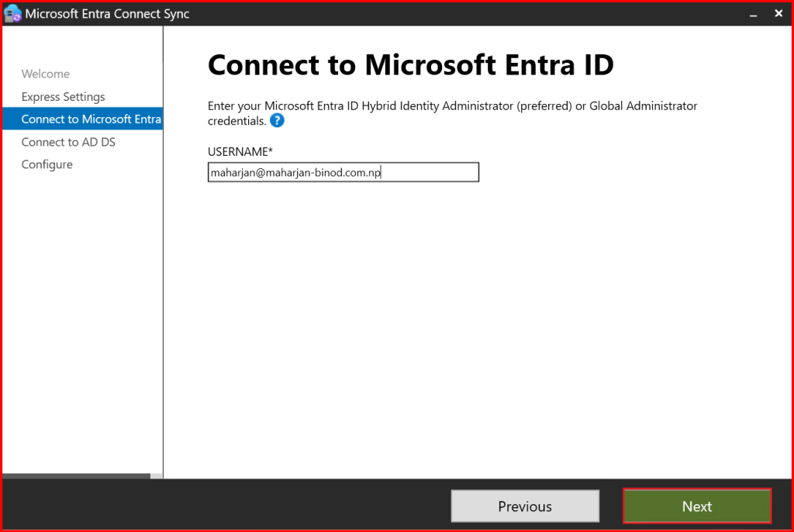Image resolution: width=794 pixels, height=532 pixels.
Task: Click empty space below the username field
Action: (x=465, y=310)
